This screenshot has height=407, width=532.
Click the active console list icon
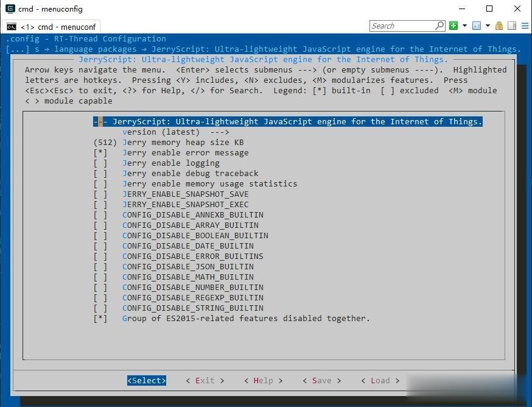477,26
